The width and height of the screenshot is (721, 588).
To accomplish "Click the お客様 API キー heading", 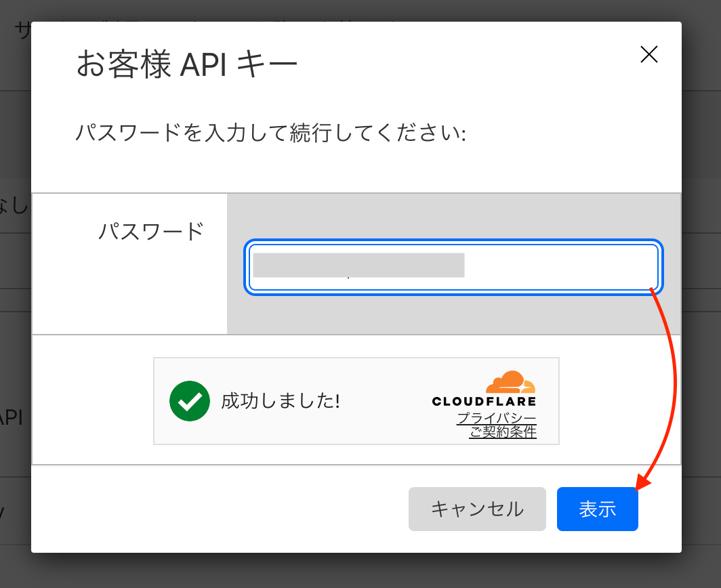I will pyautogui.click(x=187, y=64).
